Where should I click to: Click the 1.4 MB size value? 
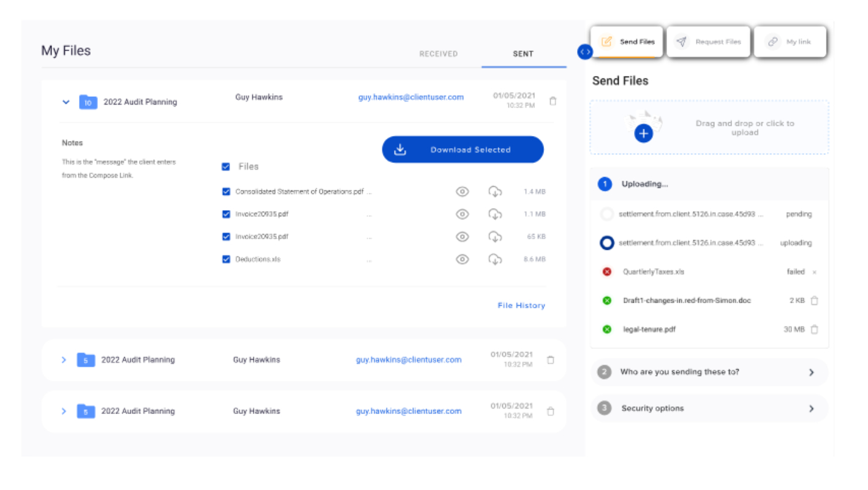[534, 192]
